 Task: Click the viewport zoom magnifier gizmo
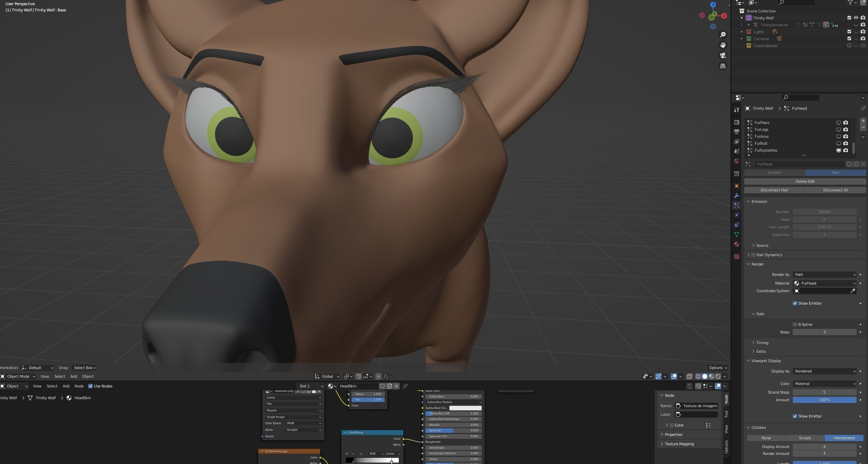point(723,35)
